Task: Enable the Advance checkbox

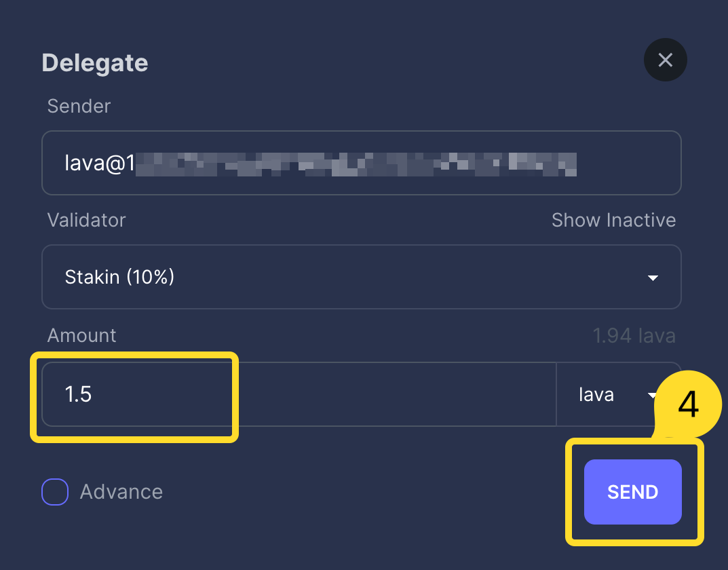Action: (x=55, y=492)
